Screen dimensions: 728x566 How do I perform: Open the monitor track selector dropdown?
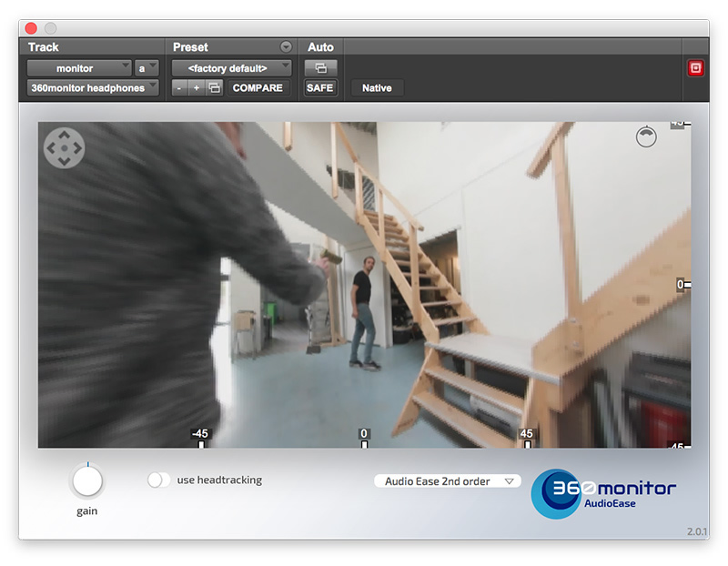pyautogui.click(x=79, y=68)
